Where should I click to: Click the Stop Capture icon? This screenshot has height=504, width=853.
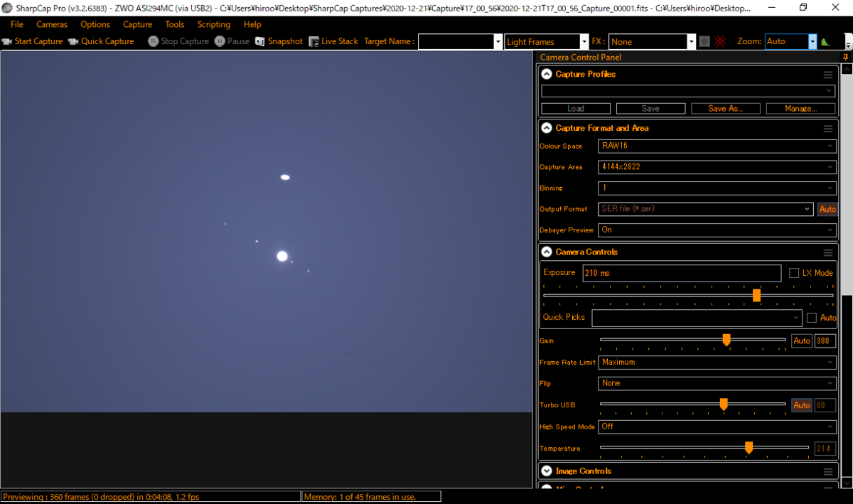point(153,41)
